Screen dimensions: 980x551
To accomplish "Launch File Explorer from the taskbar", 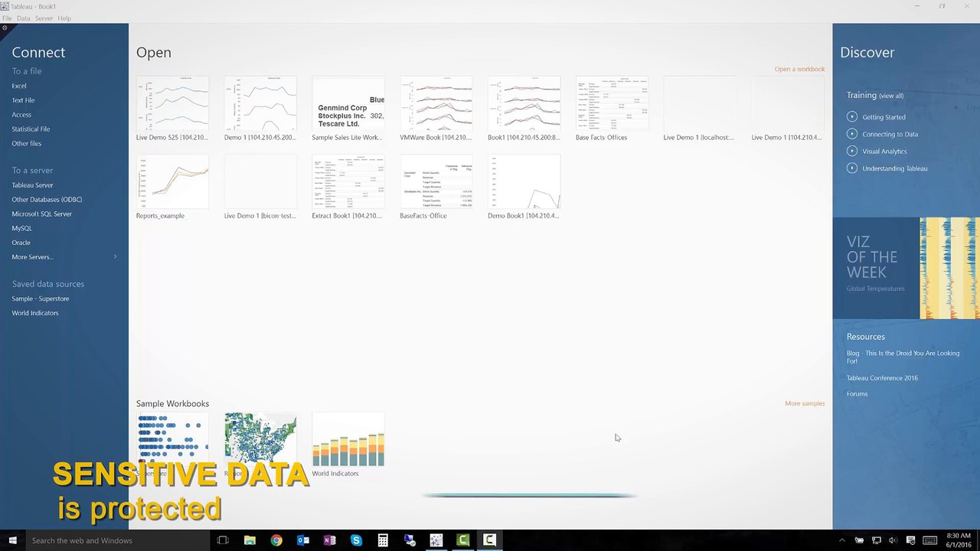I will pos(250,540).
